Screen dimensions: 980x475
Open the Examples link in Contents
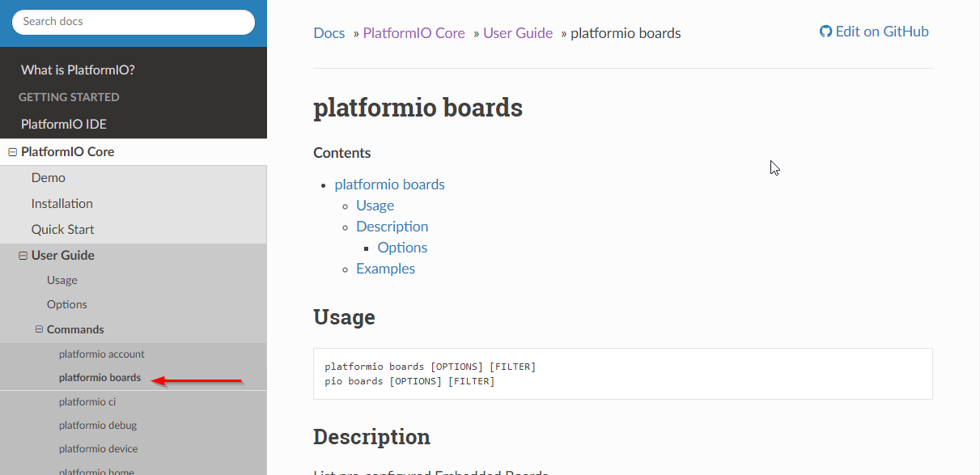(x=385, y=268)
